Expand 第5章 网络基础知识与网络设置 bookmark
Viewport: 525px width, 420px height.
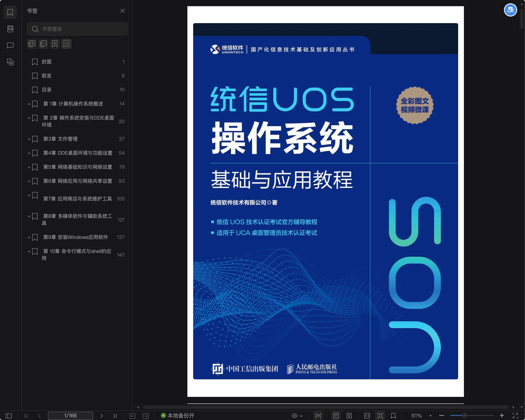point(29,167)
